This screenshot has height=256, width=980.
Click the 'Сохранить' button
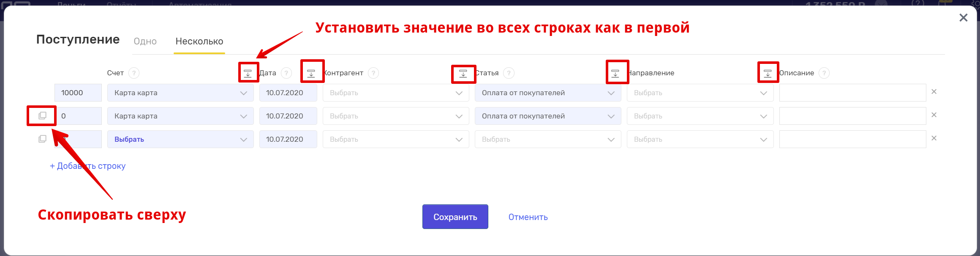(x=455, y=217)
